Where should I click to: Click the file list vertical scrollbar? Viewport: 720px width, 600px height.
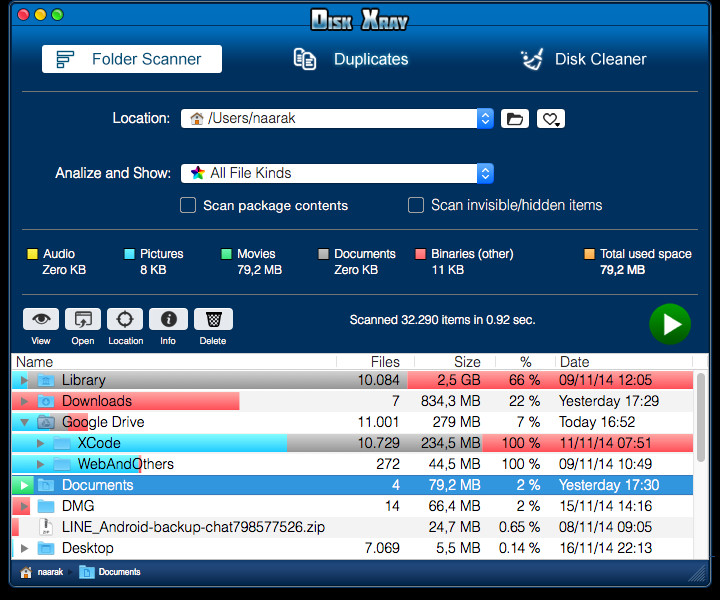[x=700, y=417]
